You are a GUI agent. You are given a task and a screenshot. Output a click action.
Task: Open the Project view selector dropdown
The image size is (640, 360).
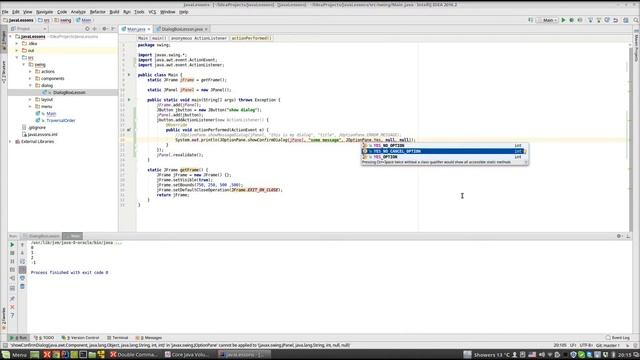tap(29, 29)
